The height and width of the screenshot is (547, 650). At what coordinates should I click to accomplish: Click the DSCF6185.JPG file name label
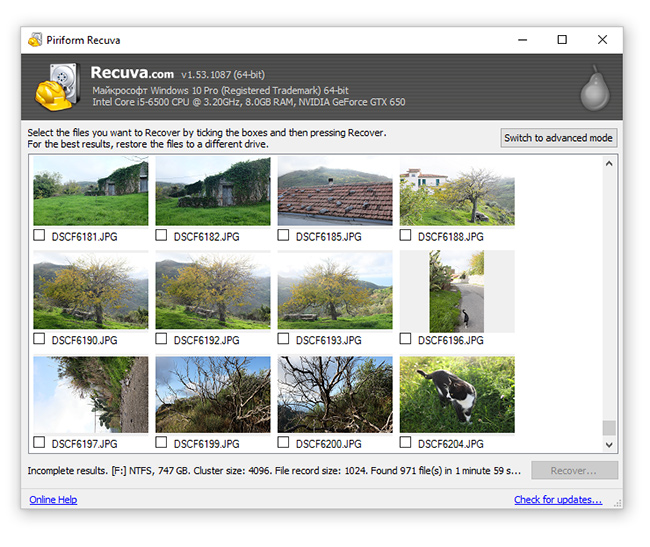point(329,237)
